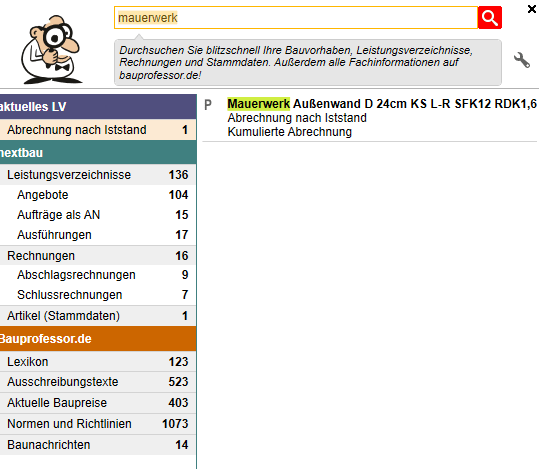Show Ausschreibungstexte results

pos(98,382)
